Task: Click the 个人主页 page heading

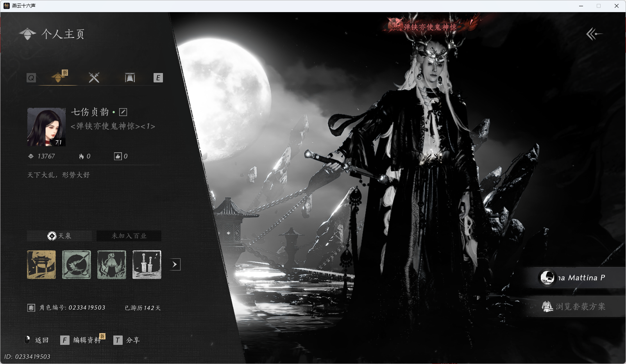Action: (x=63, y=34)
